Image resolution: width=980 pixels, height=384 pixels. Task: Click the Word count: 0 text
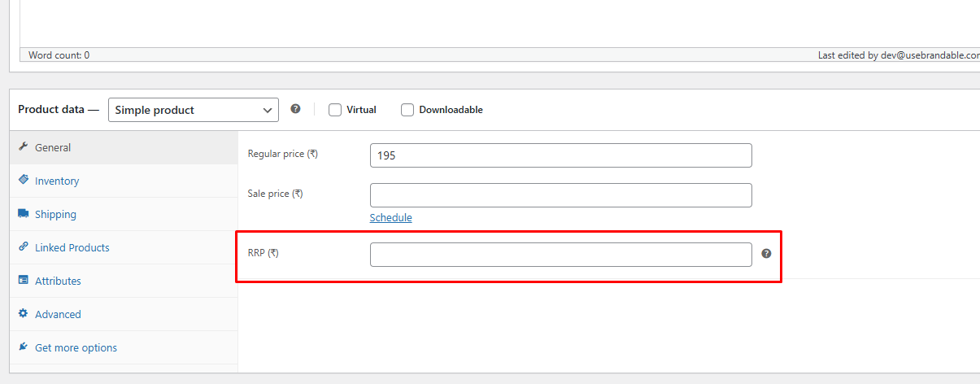pyautogui.click(x=59, y=55)
